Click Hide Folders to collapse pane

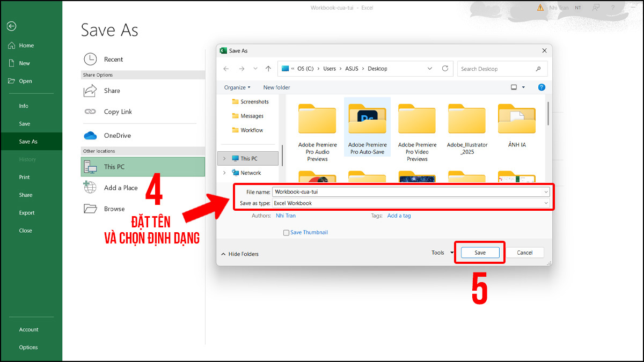pyautogui.click(x=239, y=254)
